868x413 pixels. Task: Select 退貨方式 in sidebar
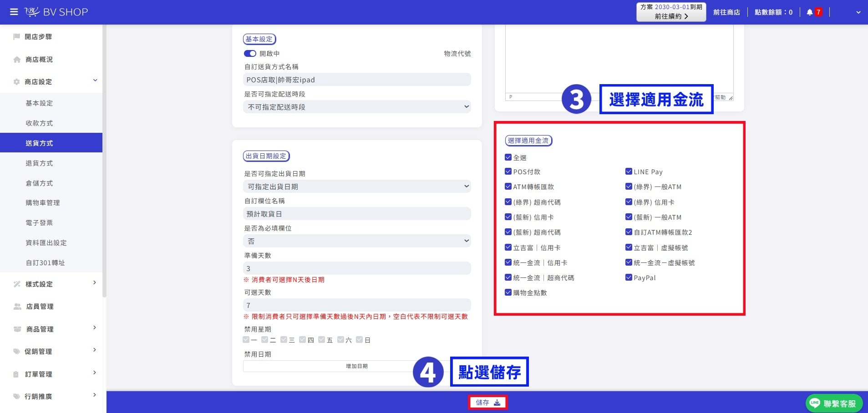(x=39, y=163)
